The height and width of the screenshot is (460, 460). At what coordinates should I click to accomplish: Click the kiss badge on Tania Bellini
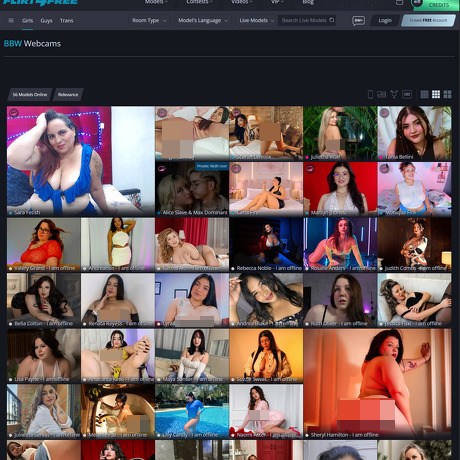pyautogui.click(x=384, y=113)
